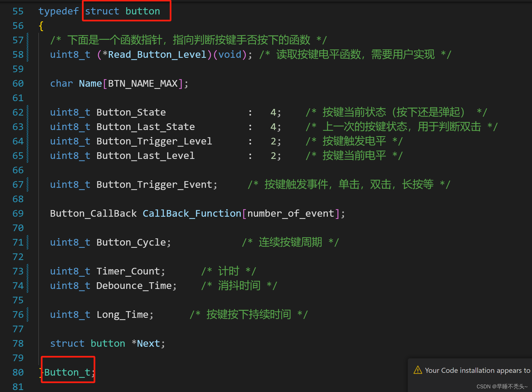Click line number 78 in the gutter
The image size is (532, 392).
(x=18, y=343)
